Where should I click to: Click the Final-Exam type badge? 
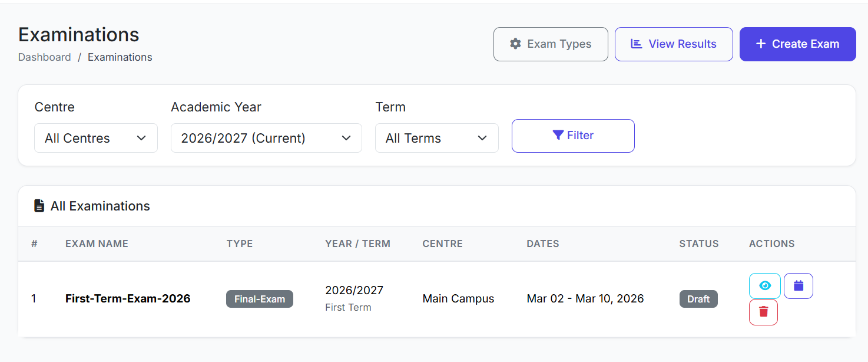pos(259,299)
